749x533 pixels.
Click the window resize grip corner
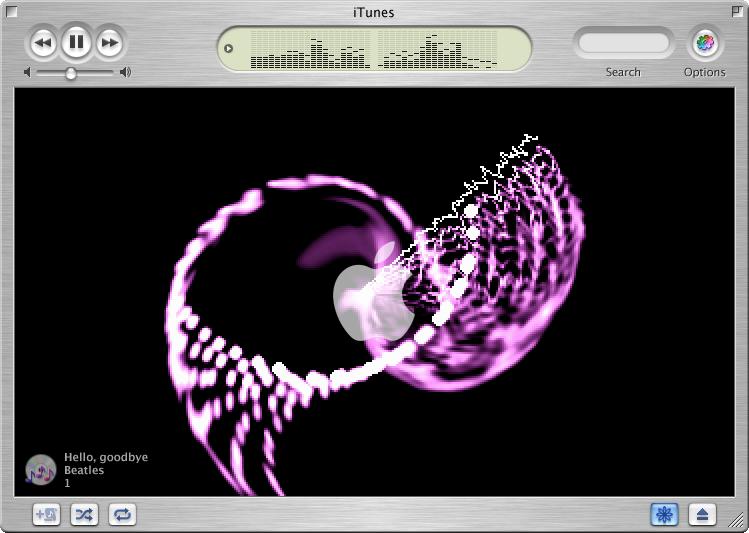[x=738, y=521]
